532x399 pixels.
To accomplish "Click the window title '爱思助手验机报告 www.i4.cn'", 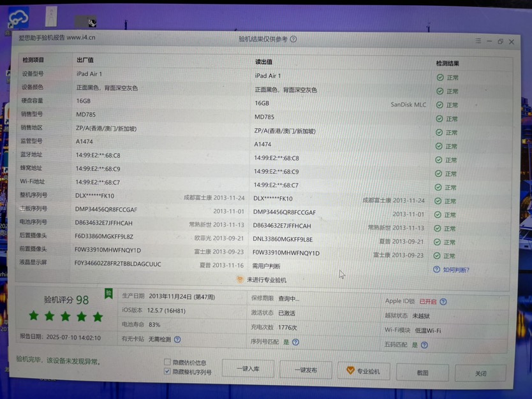I will (x=57, y=38).
